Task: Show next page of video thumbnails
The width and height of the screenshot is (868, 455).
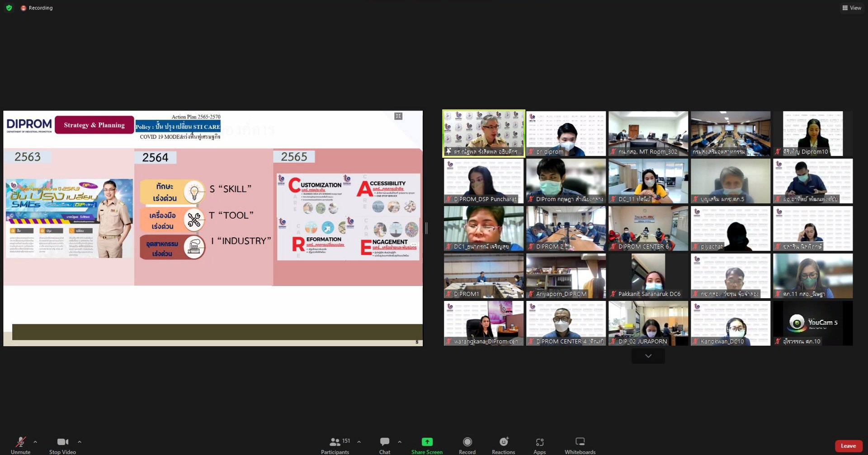Action: pos(648,356)
